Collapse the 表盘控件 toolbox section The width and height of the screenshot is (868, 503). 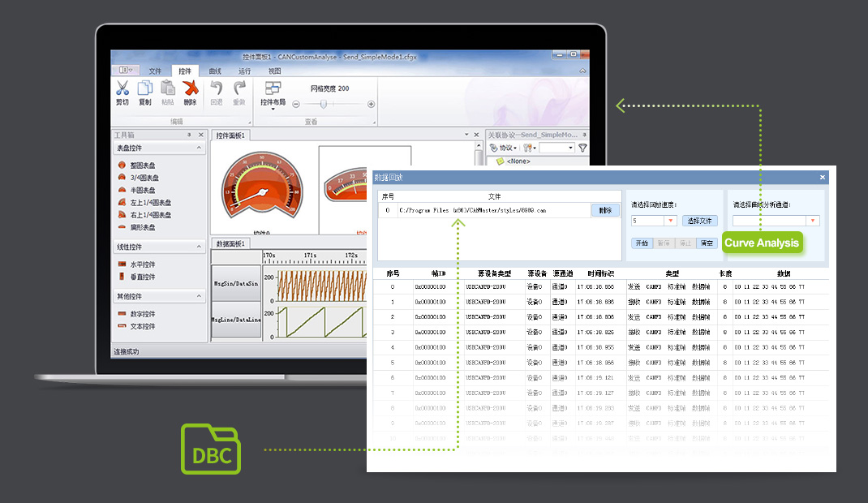[x=199, y=148]
